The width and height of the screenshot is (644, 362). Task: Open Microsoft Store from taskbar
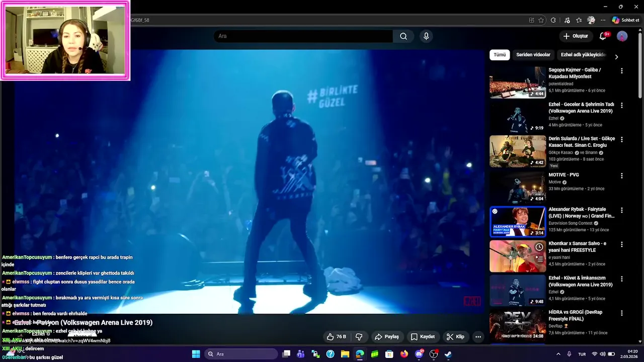coord(389,354)
